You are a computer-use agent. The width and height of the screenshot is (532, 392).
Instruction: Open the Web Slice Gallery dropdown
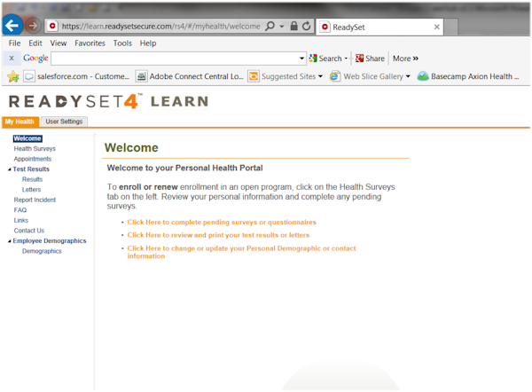click(408, 76)
